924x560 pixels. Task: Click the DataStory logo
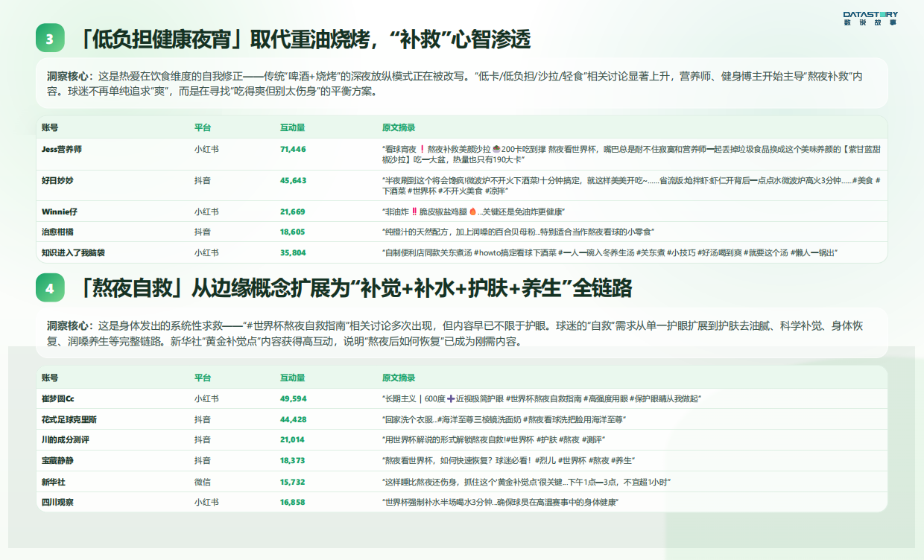(870, 18)
